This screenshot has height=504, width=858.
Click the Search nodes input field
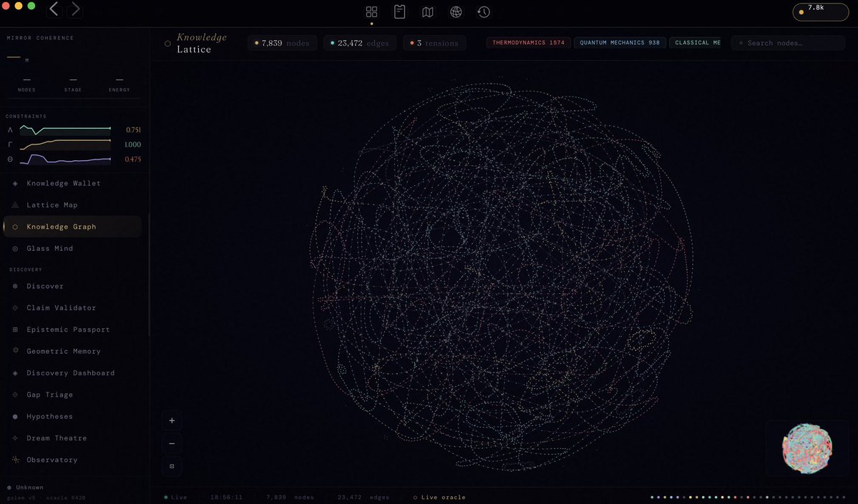[x=788, y=43]
